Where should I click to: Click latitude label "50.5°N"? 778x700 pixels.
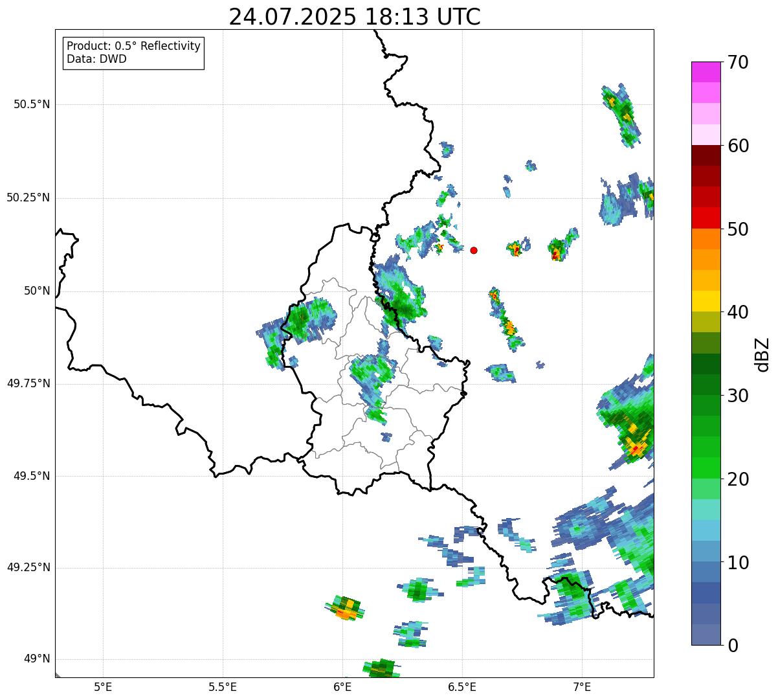click(x=32, y=104)
